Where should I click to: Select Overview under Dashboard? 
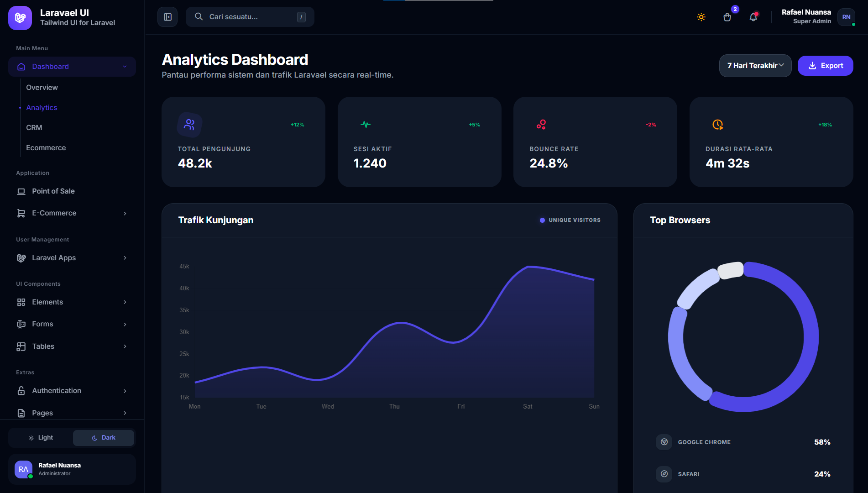[42, 88]
